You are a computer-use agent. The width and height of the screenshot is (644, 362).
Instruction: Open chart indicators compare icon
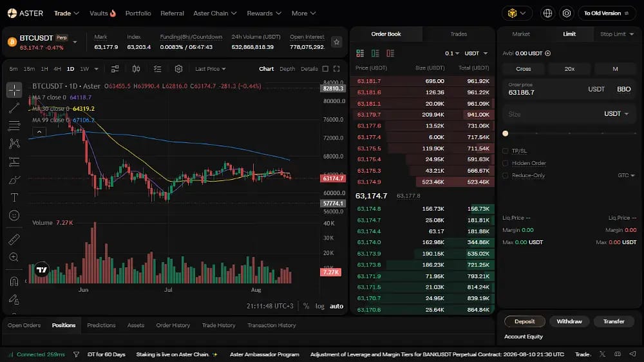coord(115,69)
